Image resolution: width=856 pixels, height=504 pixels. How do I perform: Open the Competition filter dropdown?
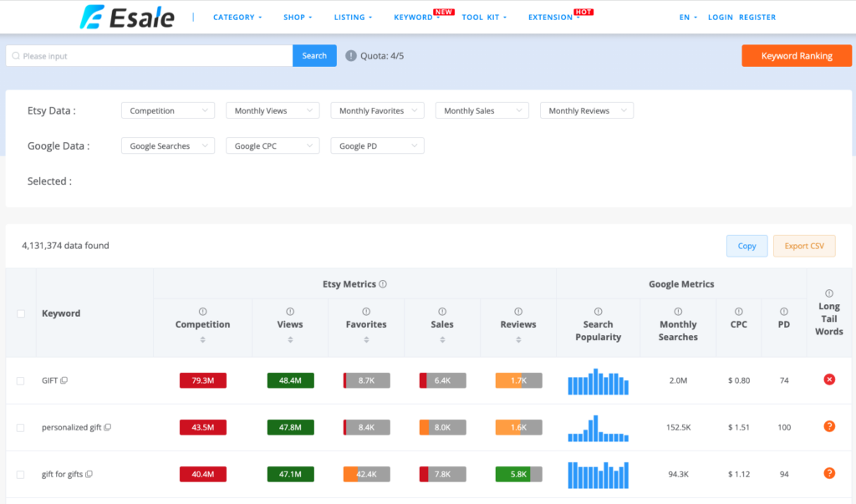coord(167,109)
